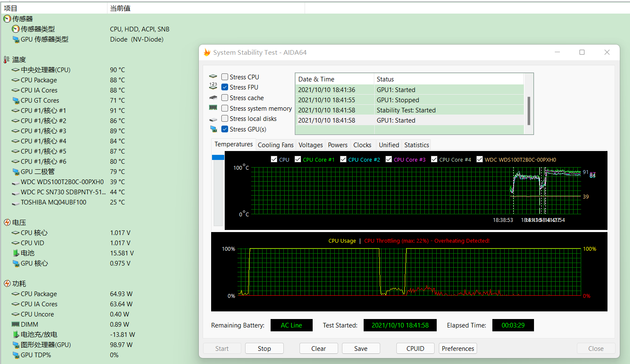Image resolution: width=630 pixels, height=364 pixels.
Task: Toggle the WDC WDS100T2B0C-00PXH0 graph checkbox
Action: pyautogui.click(x=480, y=159)
